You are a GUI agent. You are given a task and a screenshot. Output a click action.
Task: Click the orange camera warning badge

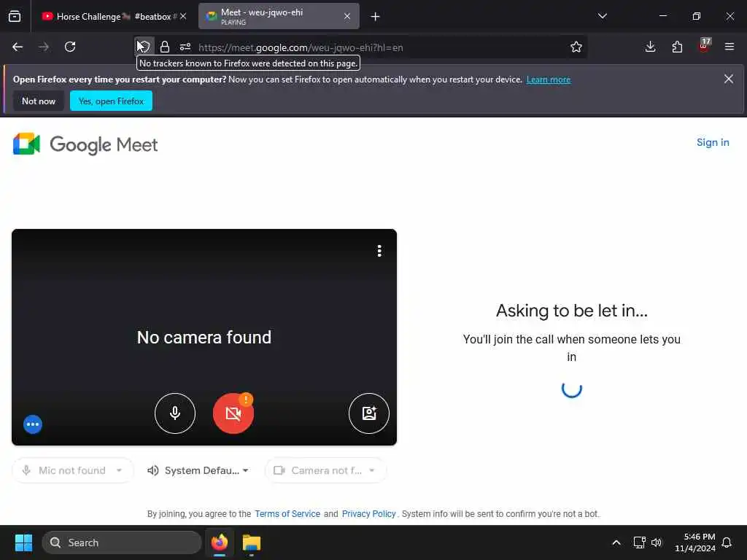[246, 400]
